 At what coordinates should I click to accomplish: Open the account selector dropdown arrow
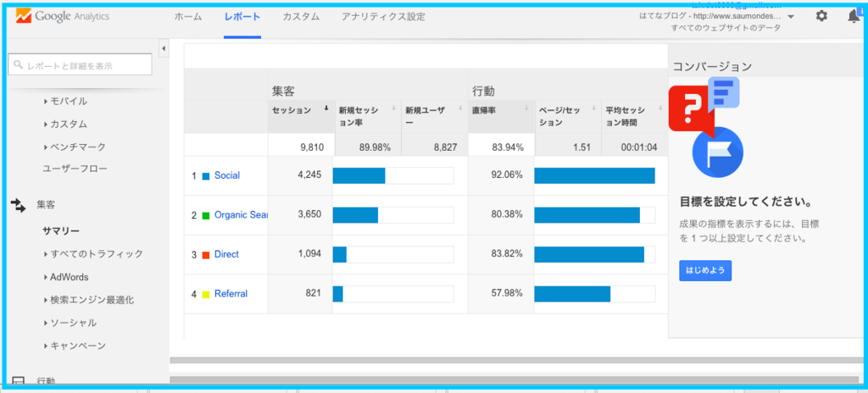tap(791, 17)
